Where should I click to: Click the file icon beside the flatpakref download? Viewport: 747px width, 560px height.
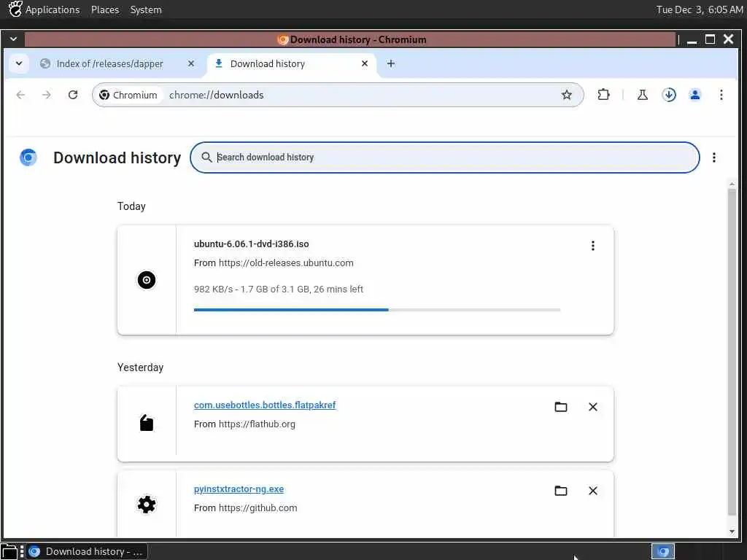point(146,423)
